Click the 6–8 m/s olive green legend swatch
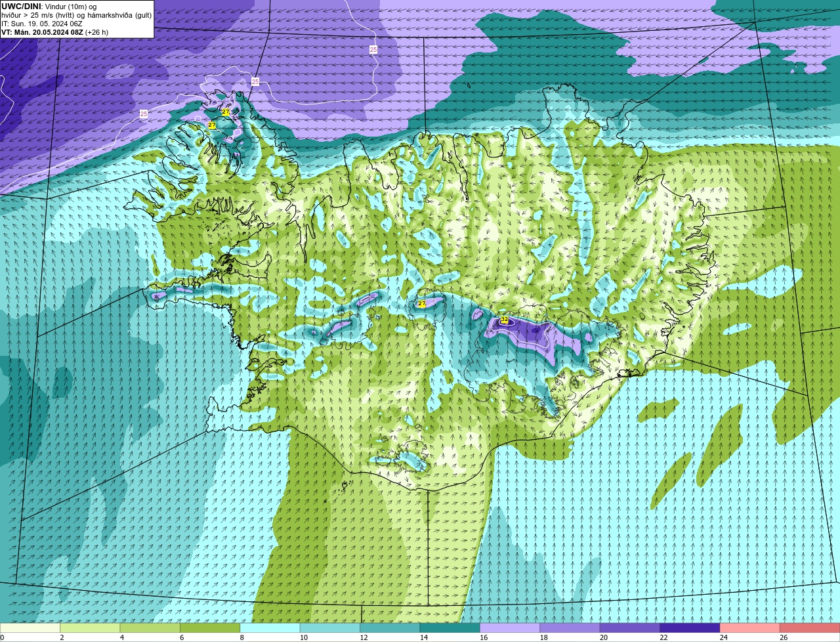This screenshot has height=642, width=840. [210, 628]
